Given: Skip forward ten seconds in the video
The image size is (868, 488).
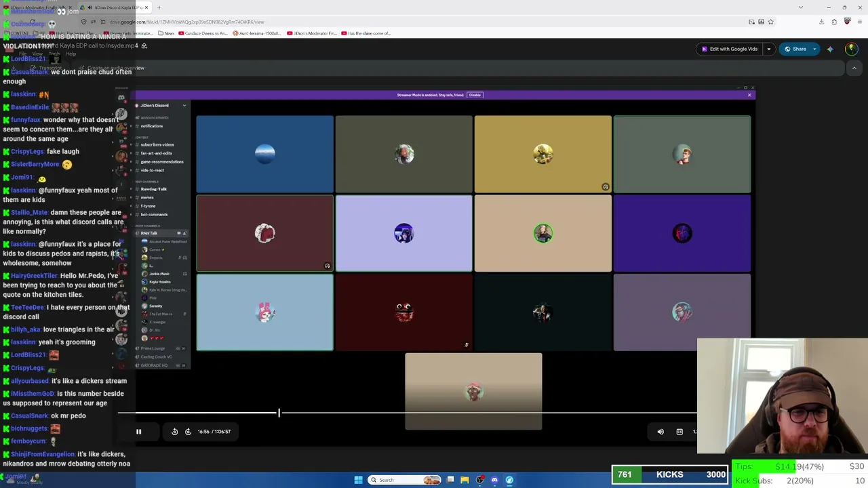Looking at the screenshot, I should pyautogui.click(x=188, y=432).
